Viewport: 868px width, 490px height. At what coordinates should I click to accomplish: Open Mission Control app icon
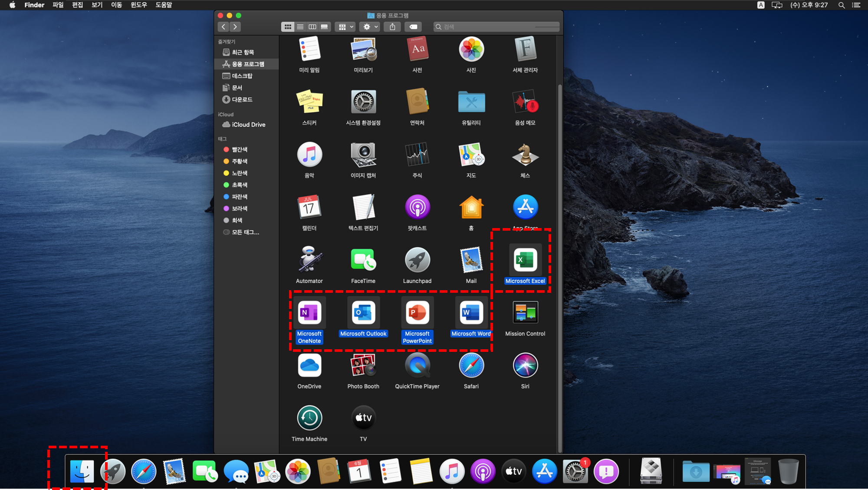(x=525, y=312)
